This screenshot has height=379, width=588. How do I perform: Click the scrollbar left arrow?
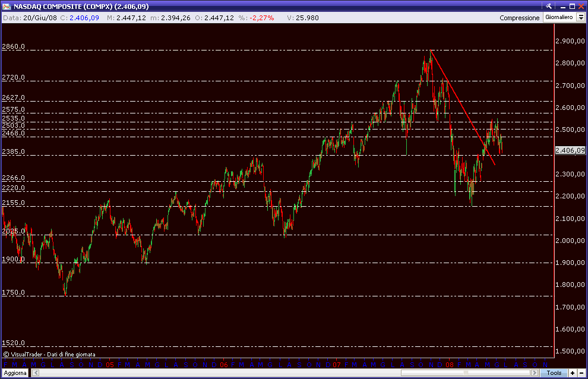point(36,373)
